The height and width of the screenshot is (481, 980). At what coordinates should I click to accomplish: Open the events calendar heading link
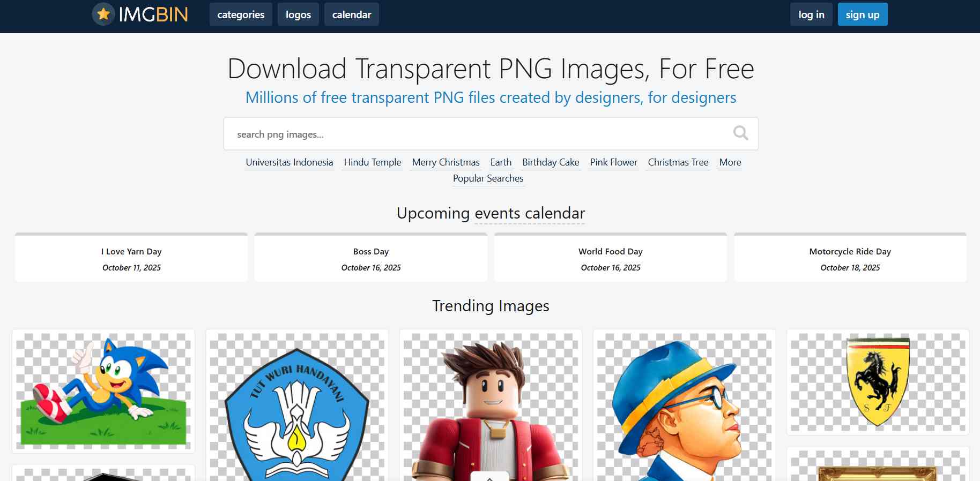click(529, 214)
